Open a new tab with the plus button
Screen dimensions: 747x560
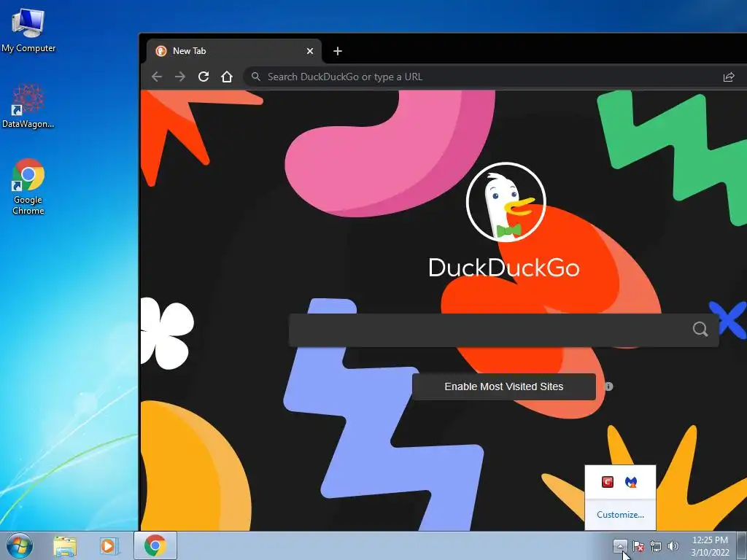(x=337, y=51)
